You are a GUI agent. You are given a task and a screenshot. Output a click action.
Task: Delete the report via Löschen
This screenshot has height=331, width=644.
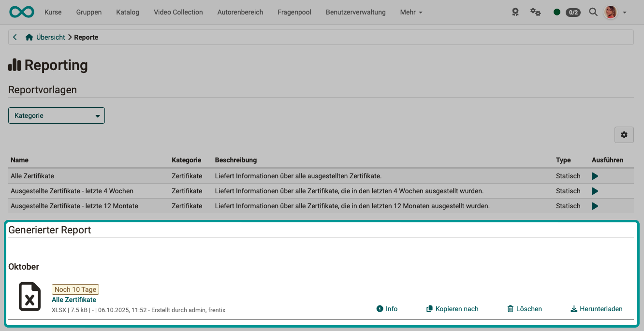point(525,309)
